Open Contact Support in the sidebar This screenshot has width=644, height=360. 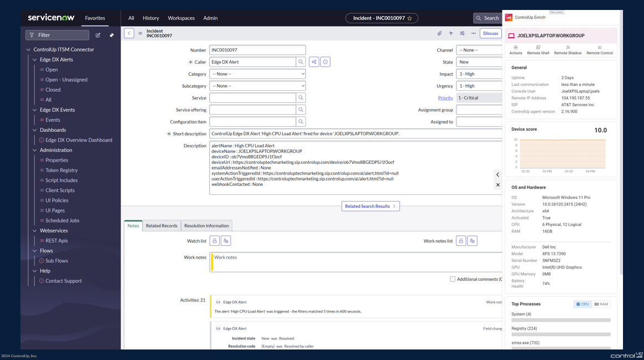(x=63, y=281)
